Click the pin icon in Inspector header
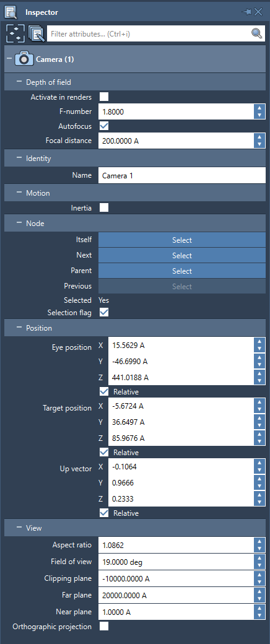270x644 pixels. [x=247, y=12]
